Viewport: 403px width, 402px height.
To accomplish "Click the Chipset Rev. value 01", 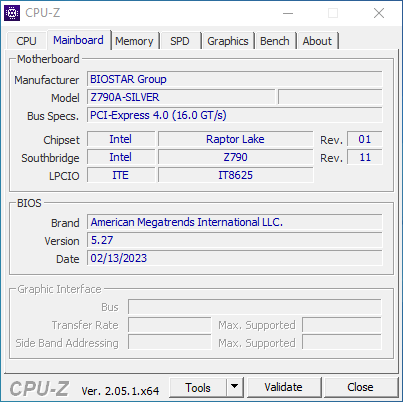I will tap(365, 139).
